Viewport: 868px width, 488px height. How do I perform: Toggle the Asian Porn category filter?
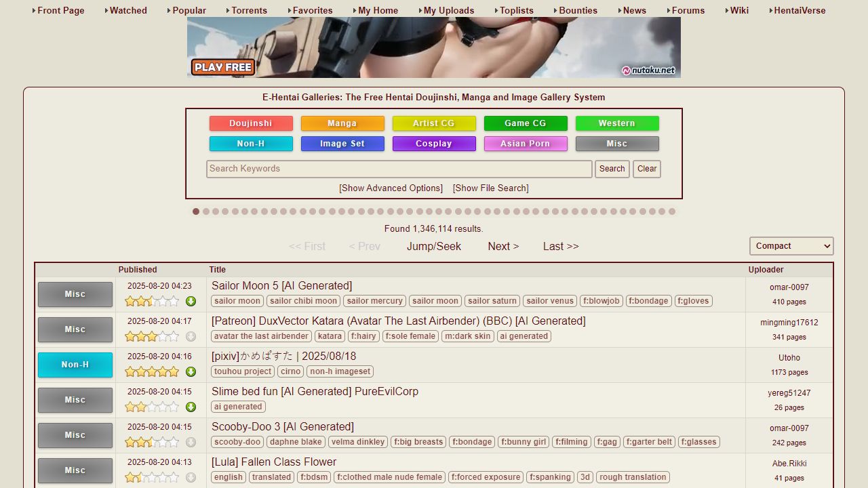tap(526, 144)
